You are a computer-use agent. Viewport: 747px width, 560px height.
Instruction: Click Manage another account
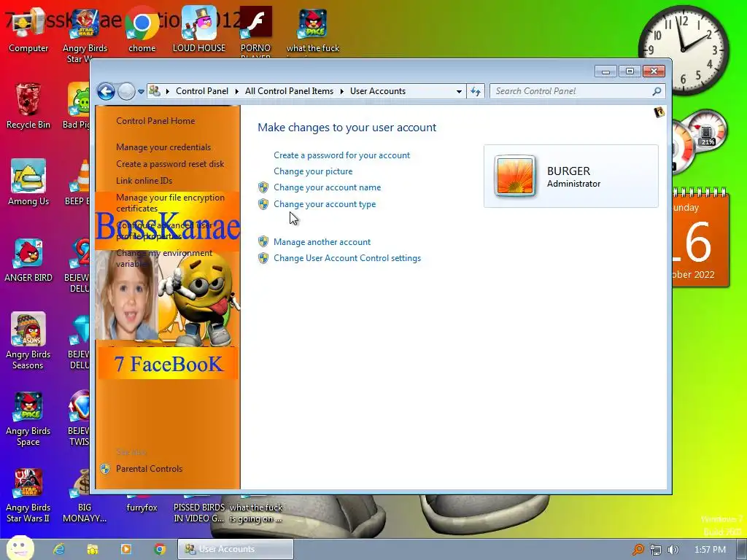[322, 242]
